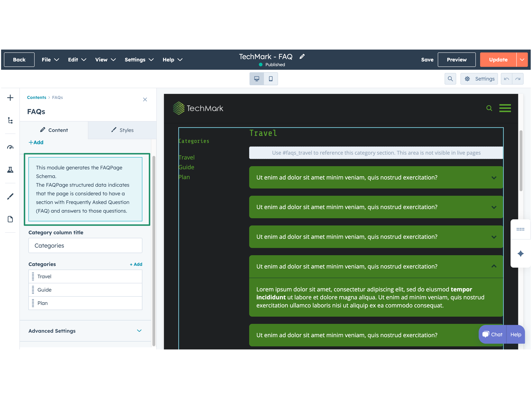Open Settings from the gear icon
The height and width of the screenshot is (399, 532).
pos(479,78)
